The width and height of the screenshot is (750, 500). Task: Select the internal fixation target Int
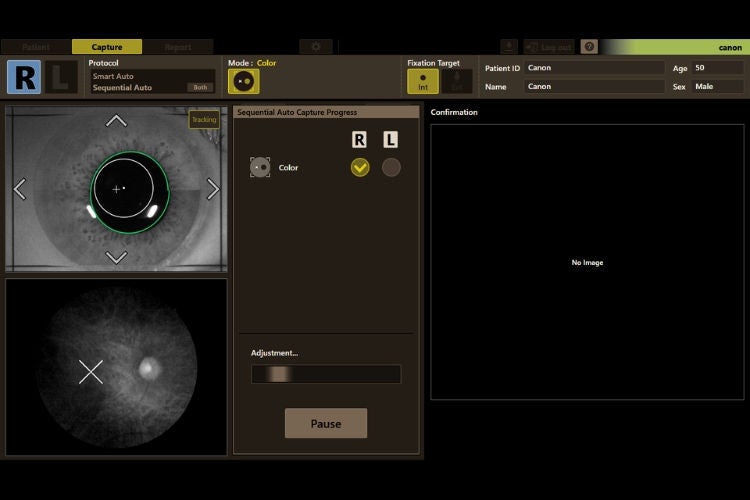coord(423,81)
